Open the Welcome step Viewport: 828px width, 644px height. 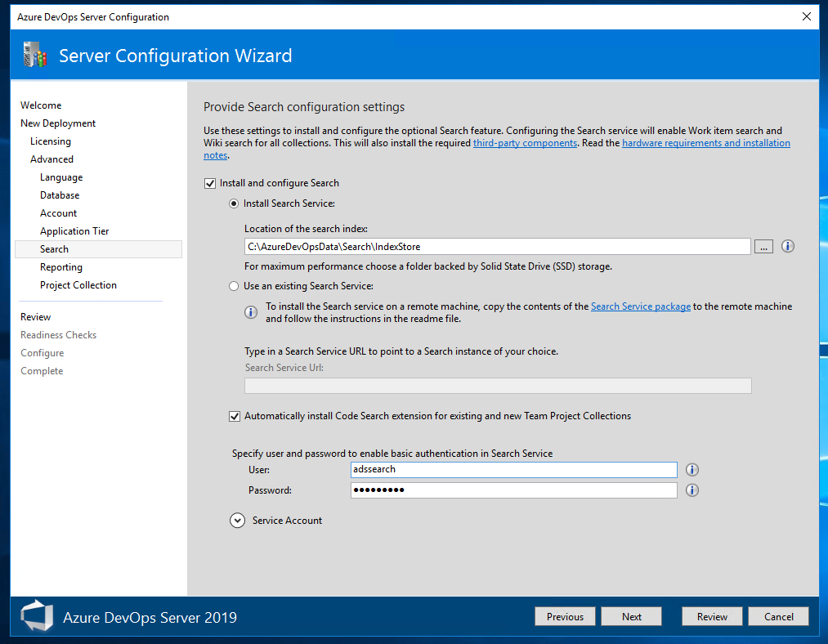pos(41,105)
